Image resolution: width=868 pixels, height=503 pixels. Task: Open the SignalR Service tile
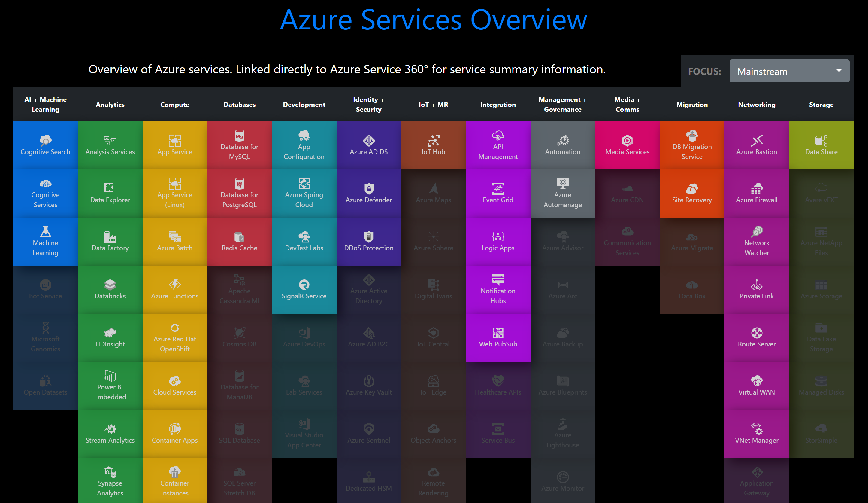pos(304,290)
